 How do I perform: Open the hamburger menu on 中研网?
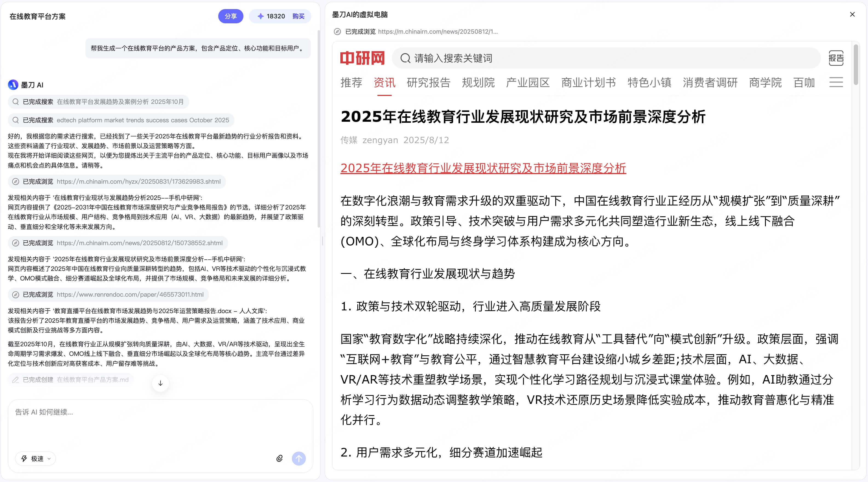pyautogui.click(x=836, y=82)
